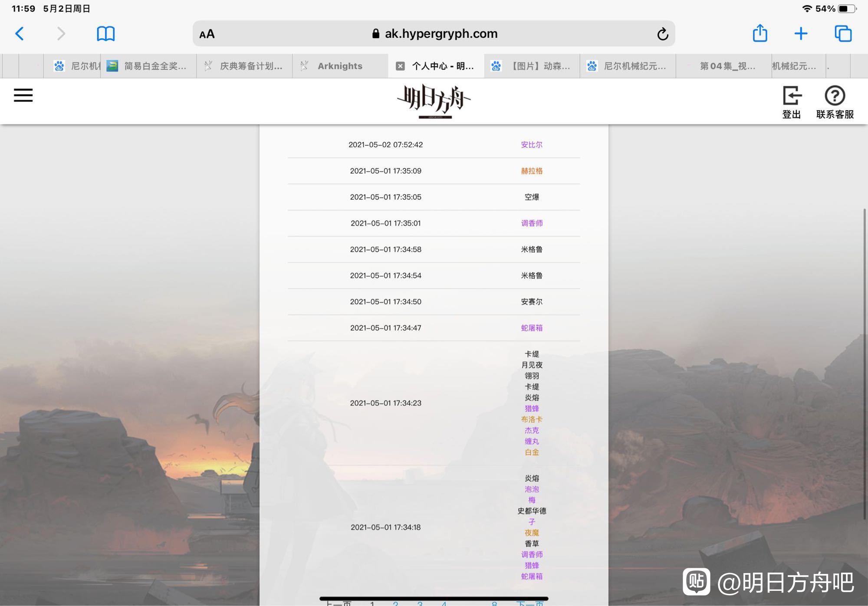868x606 pixels.
Task: Open the hamburger menu
Action: coord(23,95)
